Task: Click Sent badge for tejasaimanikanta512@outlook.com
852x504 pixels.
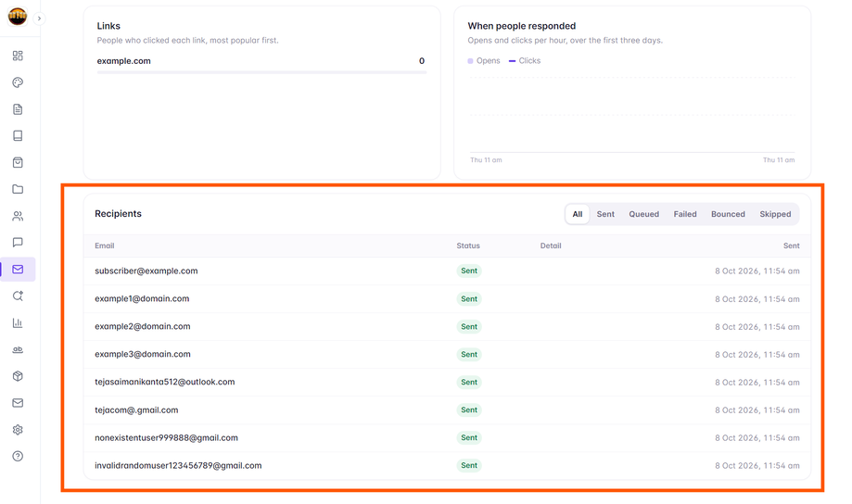Action: 469,382
